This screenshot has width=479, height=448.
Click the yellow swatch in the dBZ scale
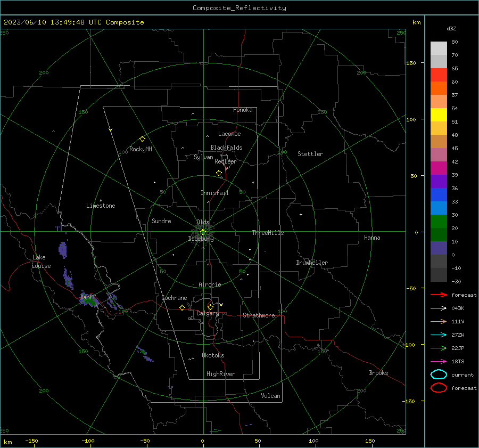439,115
